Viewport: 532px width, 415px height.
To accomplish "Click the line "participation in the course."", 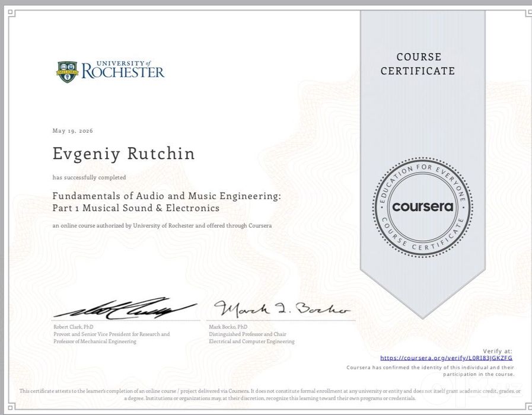I will click(x=479, y=374).
